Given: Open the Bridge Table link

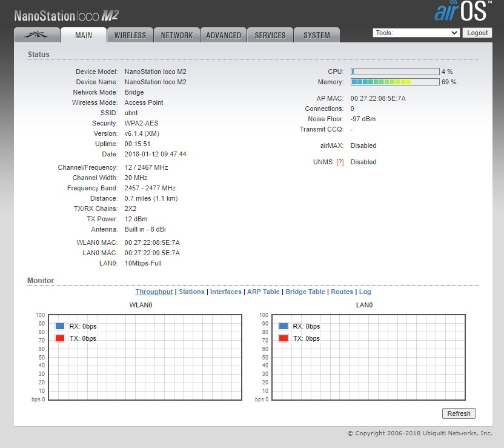Looking at the screenshot, I should 305,292.
